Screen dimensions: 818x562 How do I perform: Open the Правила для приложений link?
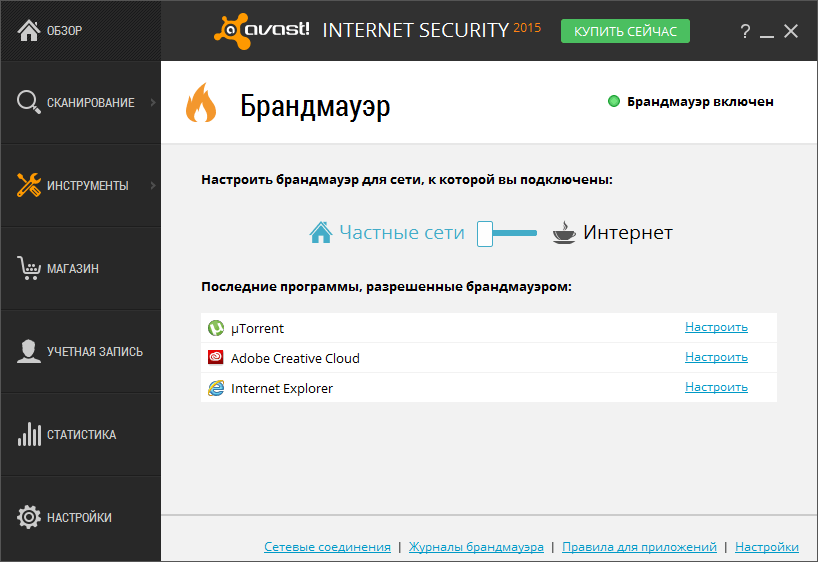point(639,547)
